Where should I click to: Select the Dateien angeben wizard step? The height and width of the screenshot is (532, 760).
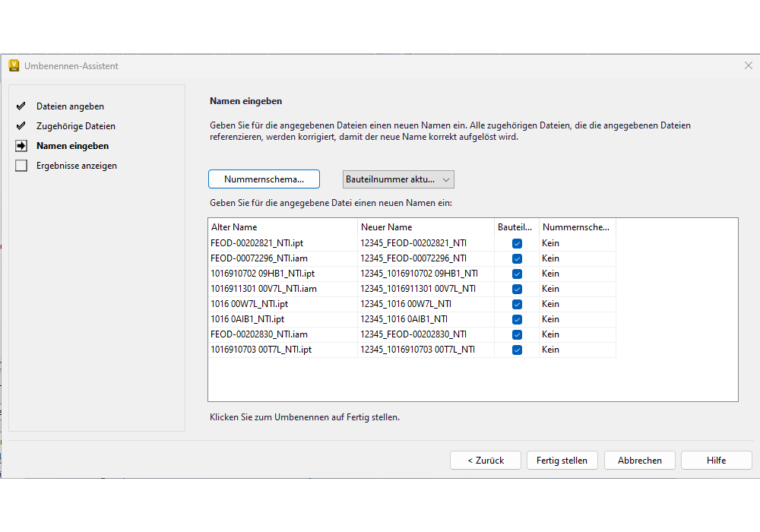click(x=70, y=106)
